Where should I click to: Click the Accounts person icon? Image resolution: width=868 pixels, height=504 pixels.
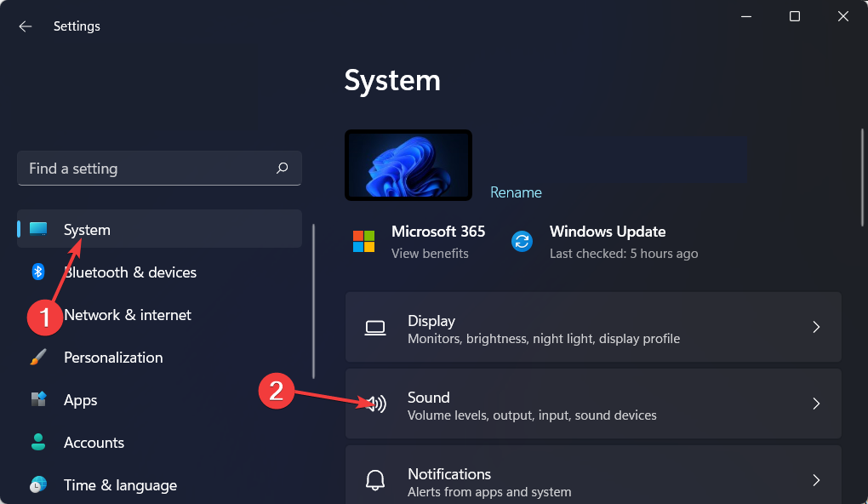pos(37,442)
